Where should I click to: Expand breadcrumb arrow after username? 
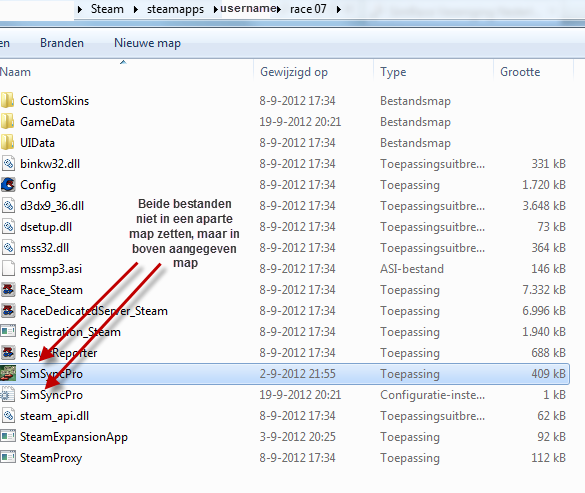pyautogui.click(x=279, y=9)
